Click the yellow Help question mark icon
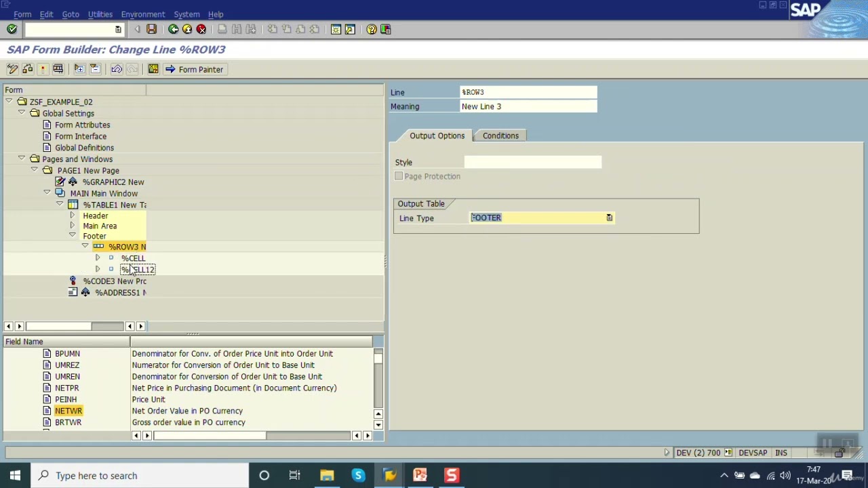Image resolution: width=868 pixels, height=488 pixels. point(372,29)
